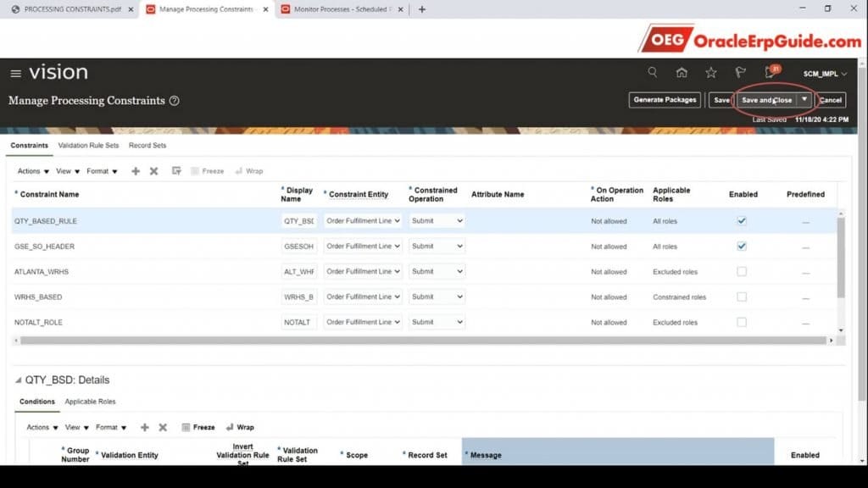Image resolution: width=868 pixels, height=488 pixels.
Task: Collapse the QTY_BSD: Details section
Action: coord(19,380)
